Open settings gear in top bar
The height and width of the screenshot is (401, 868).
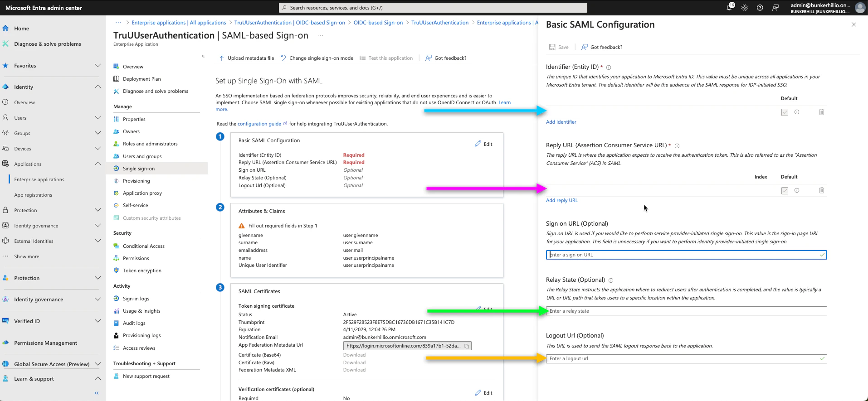(745, 8)
